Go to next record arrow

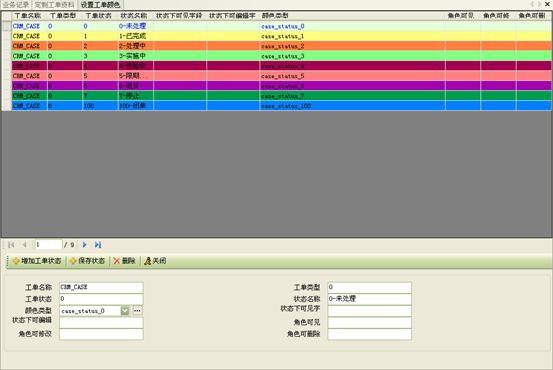pyautogui.click(x=84, y=245)
